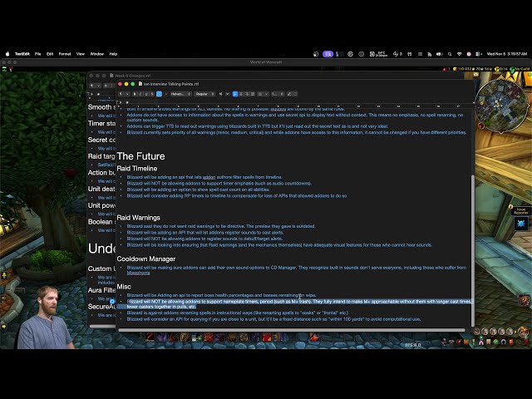
Task: Open the View menu
Action: 81,54
